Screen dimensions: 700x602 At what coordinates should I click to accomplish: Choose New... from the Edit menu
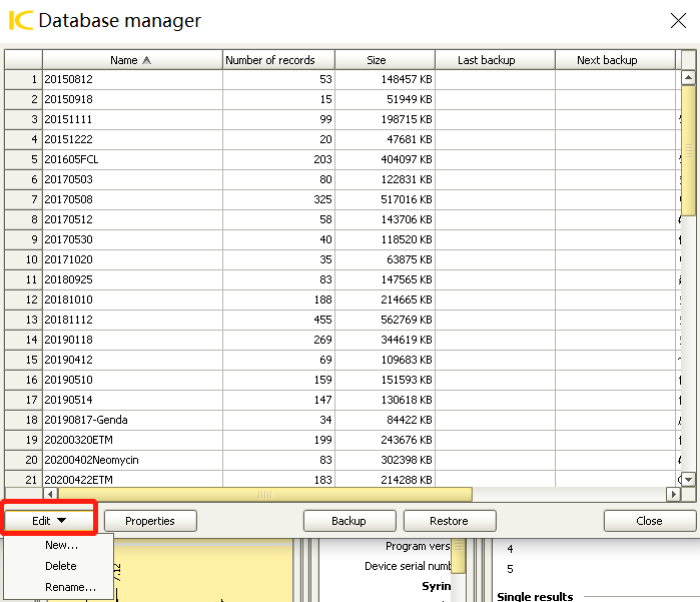click(x=62, y=545)
